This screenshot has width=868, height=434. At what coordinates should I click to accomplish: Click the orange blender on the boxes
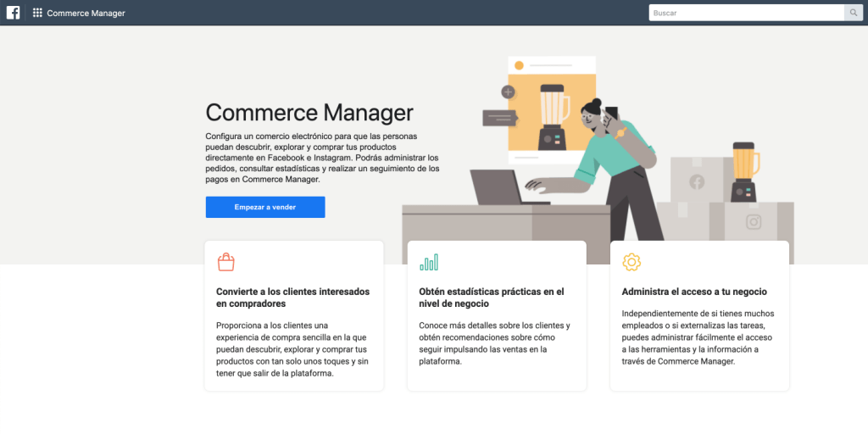(x=745, y=171)
